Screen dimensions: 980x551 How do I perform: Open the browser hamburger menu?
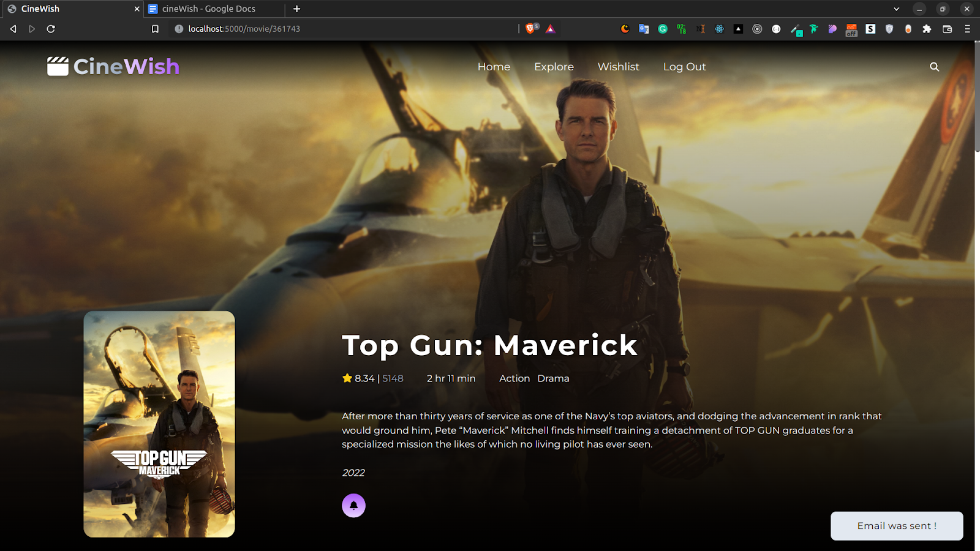coord(967,29)
